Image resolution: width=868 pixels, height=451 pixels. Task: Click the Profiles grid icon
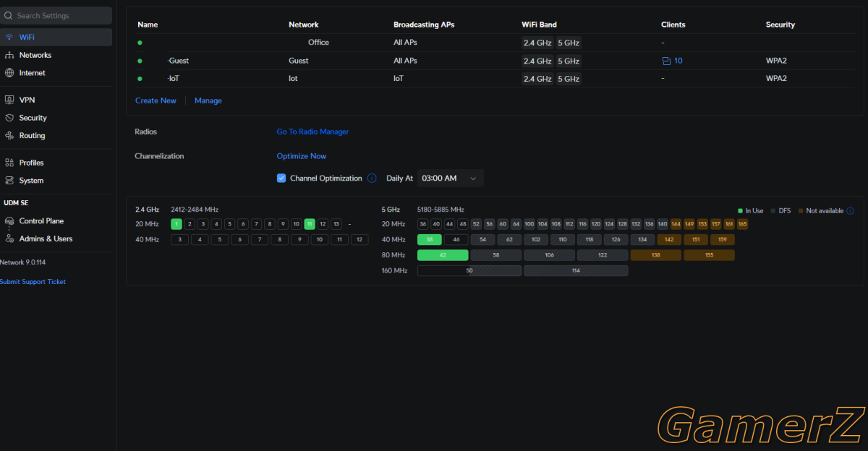pyautogui.click(x=9, y=163)
